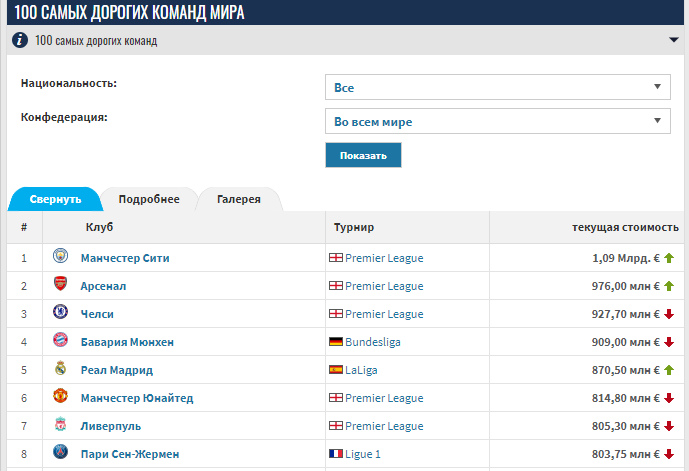
Task: Click the 'текущая стоимость' column header
Action: (x=625, y=227)
